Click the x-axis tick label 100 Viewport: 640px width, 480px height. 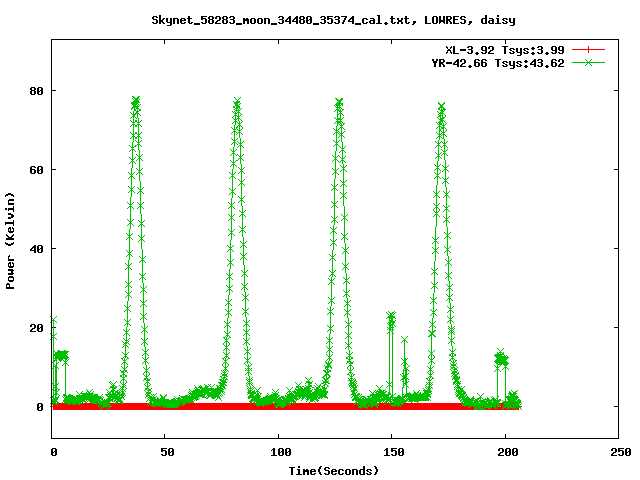280,452
